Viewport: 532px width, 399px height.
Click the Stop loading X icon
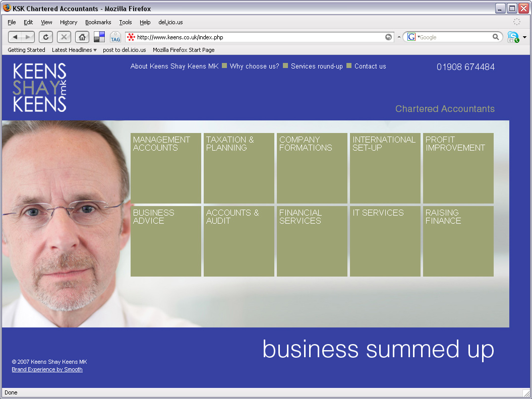[x=64, y=37]
